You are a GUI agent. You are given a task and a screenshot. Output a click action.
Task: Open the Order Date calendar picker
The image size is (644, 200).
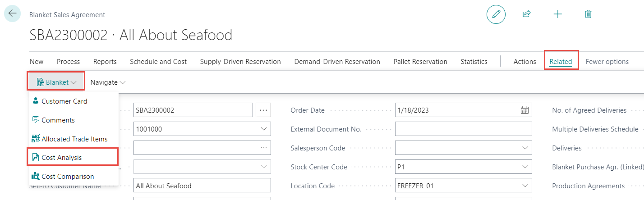click(524, 110)
